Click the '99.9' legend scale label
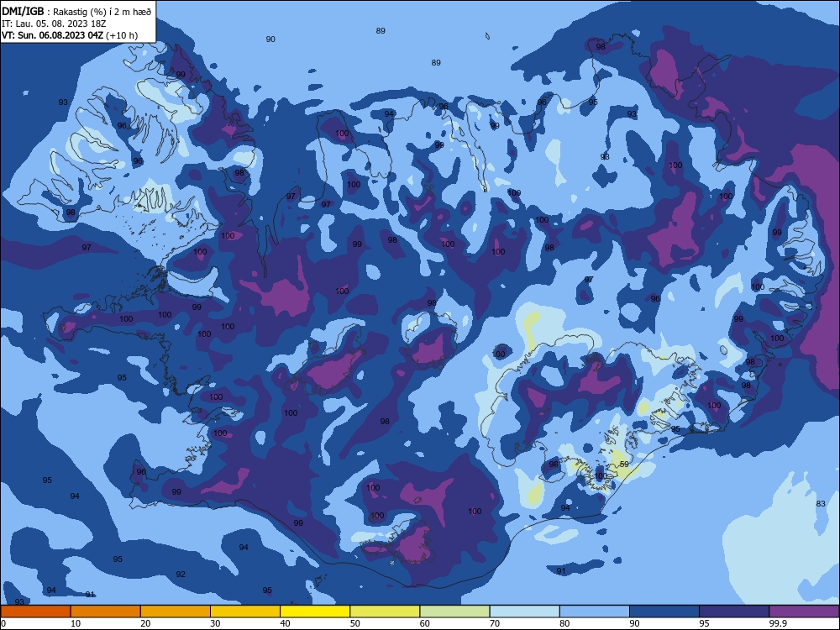840x630 pixels. [778, 623]
